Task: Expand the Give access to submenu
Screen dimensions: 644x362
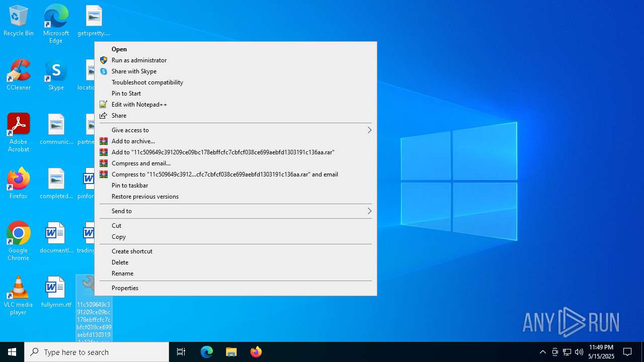Action: click(235, 130)
